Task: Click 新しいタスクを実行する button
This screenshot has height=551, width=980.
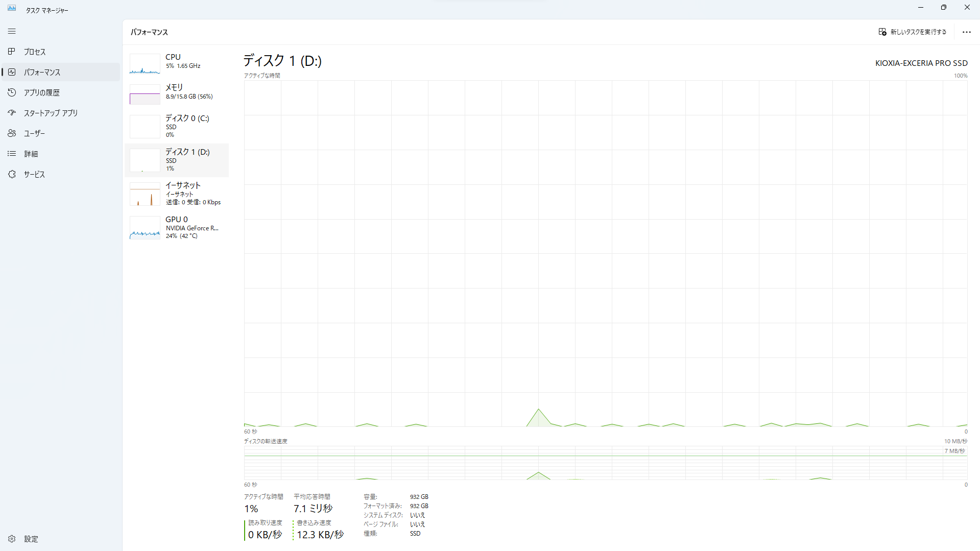Action: 912,32
